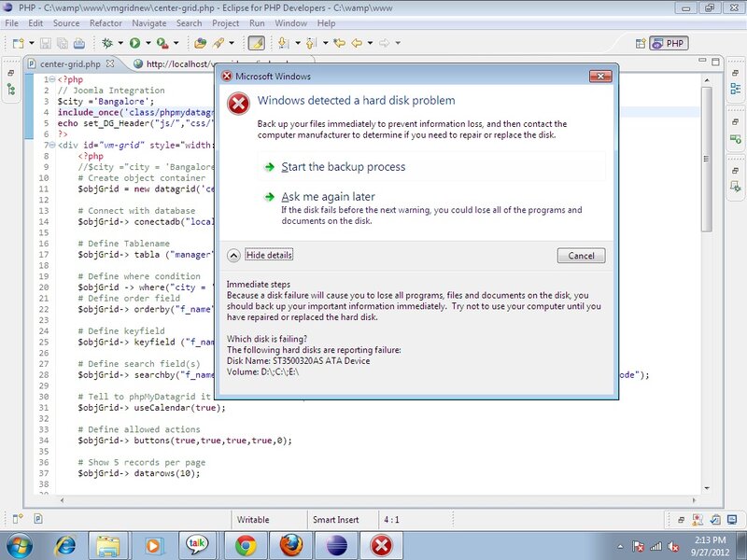This screenshot has height=560, width=747.
Task: Open the Source menu
Action: pyautogui.click(x=66, y=23)
